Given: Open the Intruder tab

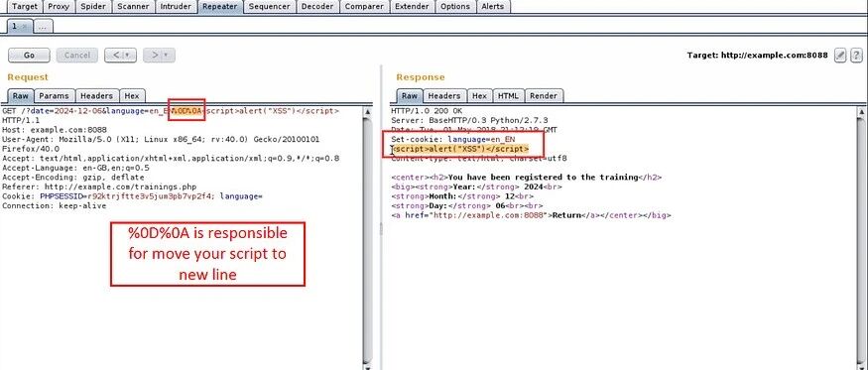Looking at the screenshot, I should tap(176, 7).
